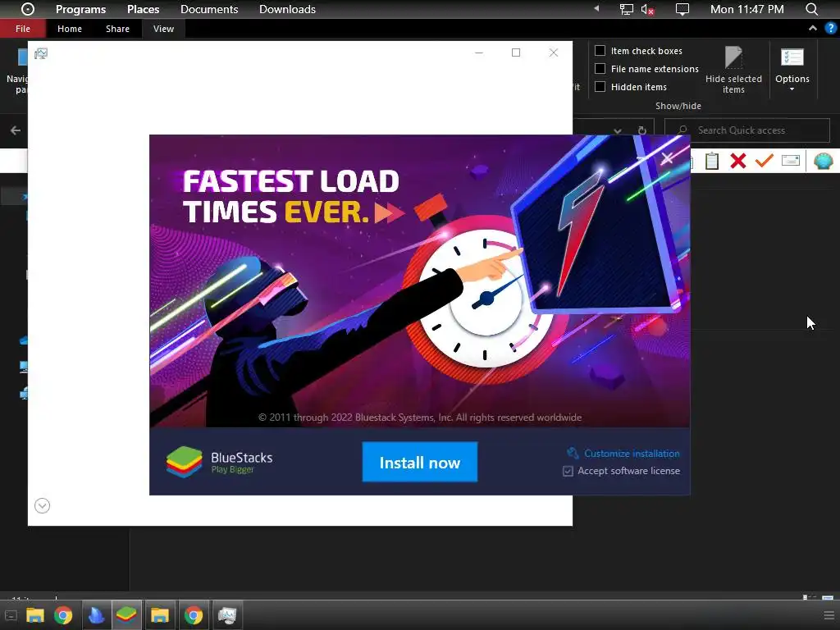The image size is (840, 630).
Task: Open Explorer help question mark icon
Action: [830, 28]
